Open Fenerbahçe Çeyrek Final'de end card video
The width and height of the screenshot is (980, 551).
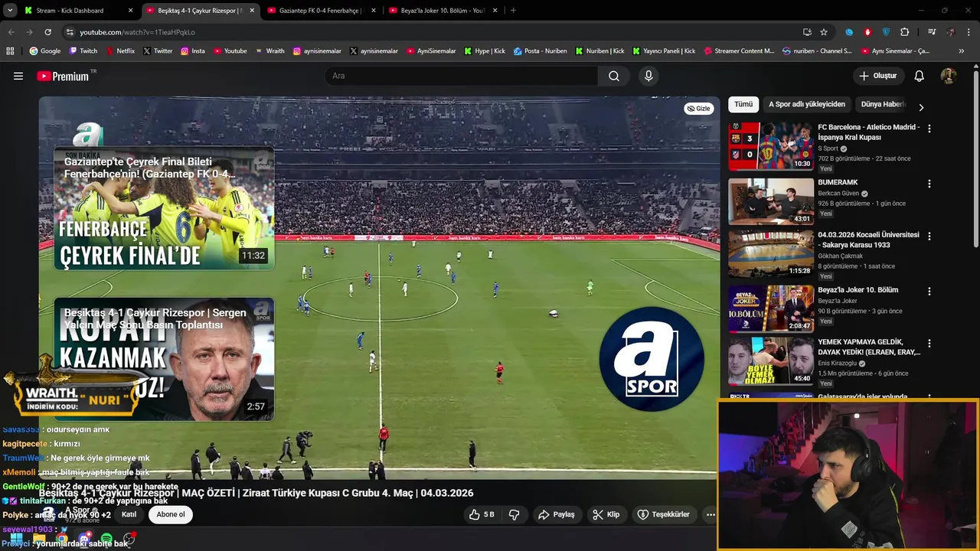click(164, 208)
